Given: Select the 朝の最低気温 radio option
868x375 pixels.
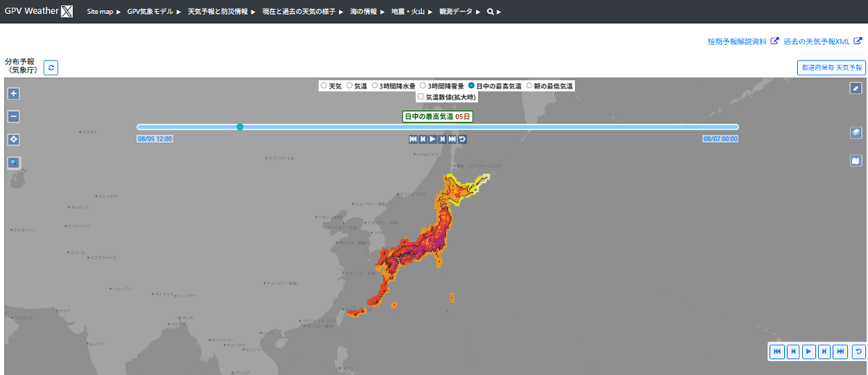Looking at the screenshot, I should (529, 85).
